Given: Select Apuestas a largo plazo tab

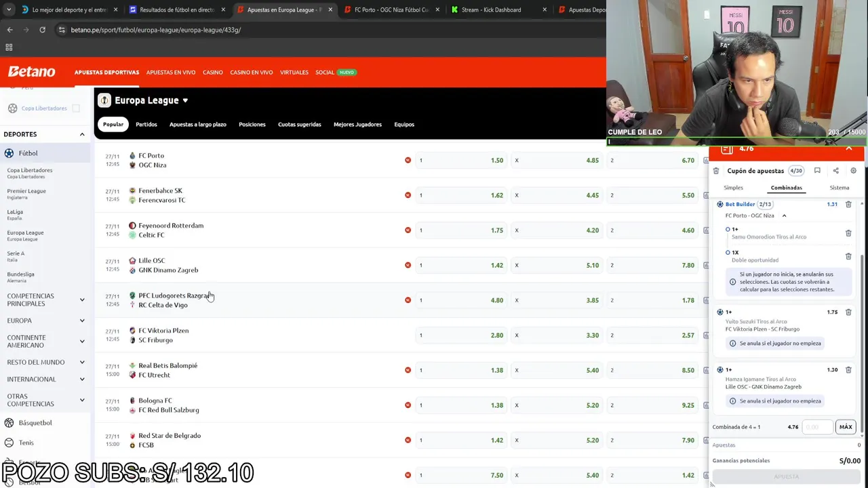Looking at the screenshot, I should point(198,125).
